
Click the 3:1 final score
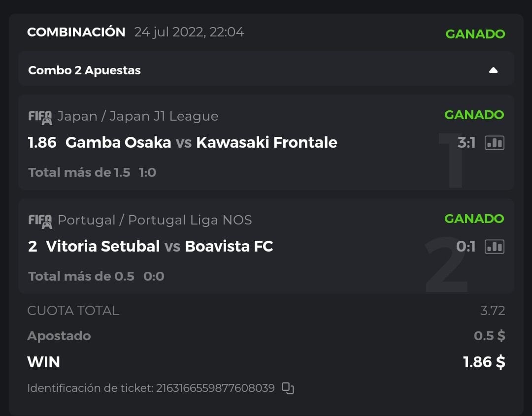tap(466, 143)
